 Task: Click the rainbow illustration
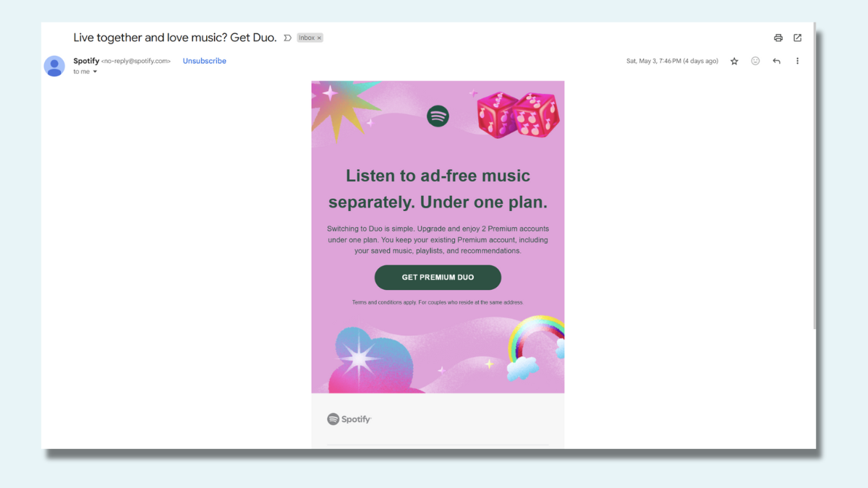tap(537, 340)
